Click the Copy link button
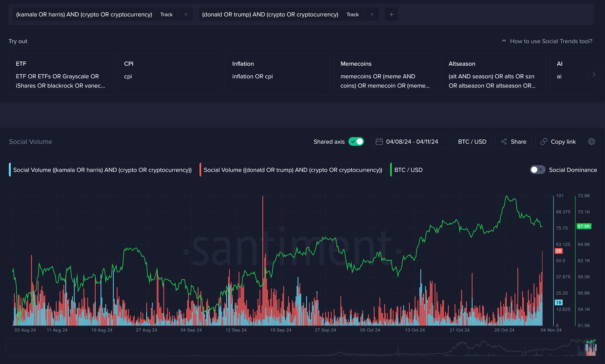The height and width of the screenshot is (364, 605). point(558,142)
